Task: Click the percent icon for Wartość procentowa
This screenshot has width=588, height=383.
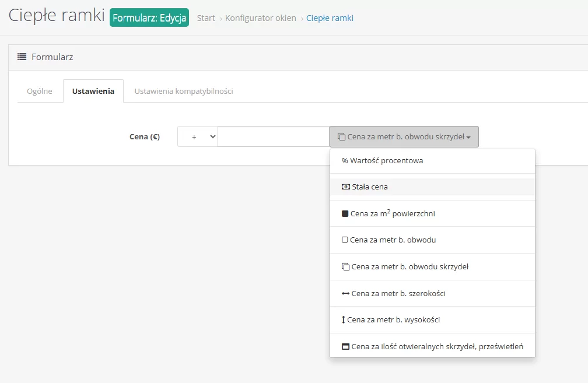Action: [345, 161]
